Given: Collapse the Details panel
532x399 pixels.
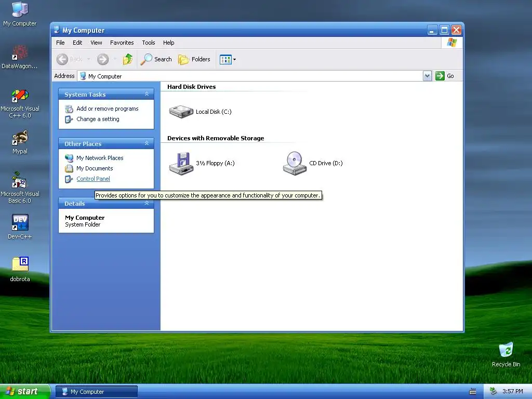Looking at the screenshot, I should point(147,203).
